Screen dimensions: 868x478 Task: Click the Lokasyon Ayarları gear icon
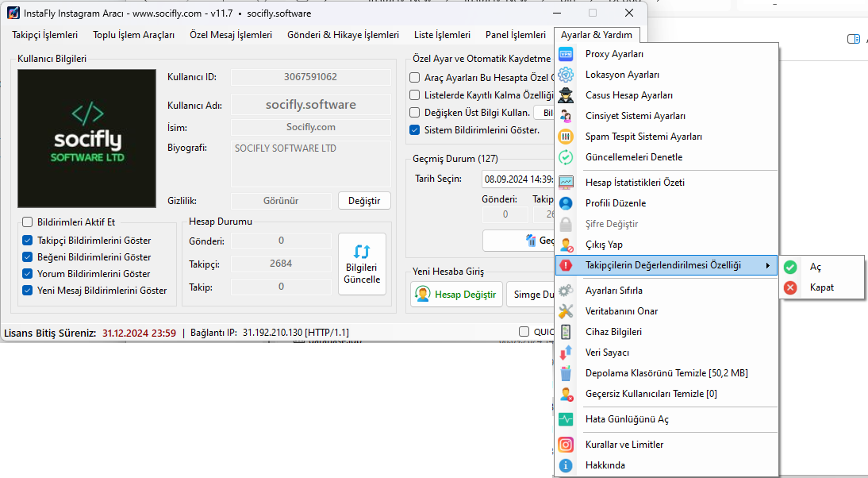566,75
